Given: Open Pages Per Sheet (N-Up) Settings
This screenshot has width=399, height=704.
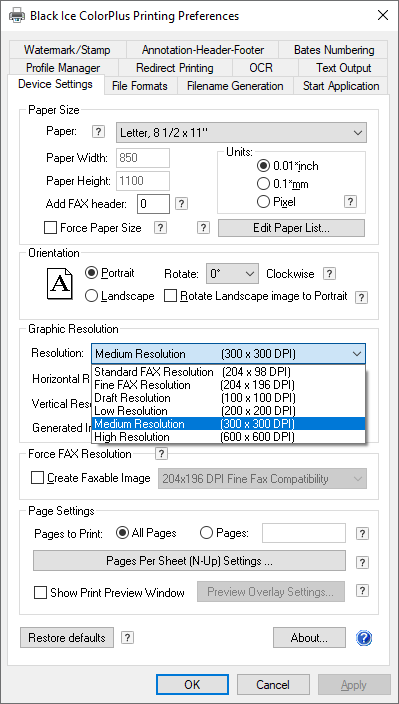Looking at the screenshot, I should (189, 561).
